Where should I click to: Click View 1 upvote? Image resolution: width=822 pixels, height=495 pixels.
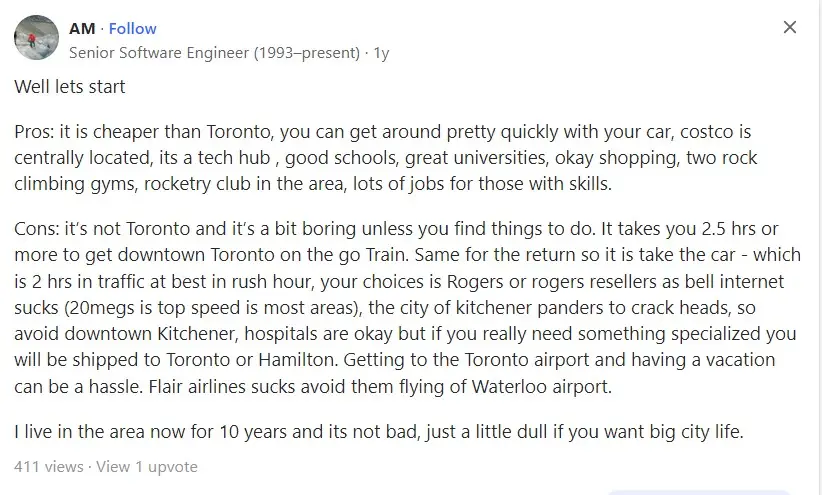click(147, 467)
